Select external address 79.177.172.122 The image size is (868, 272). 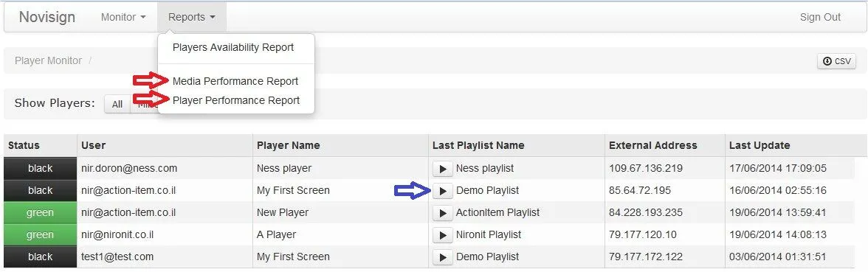click(645, 257)
